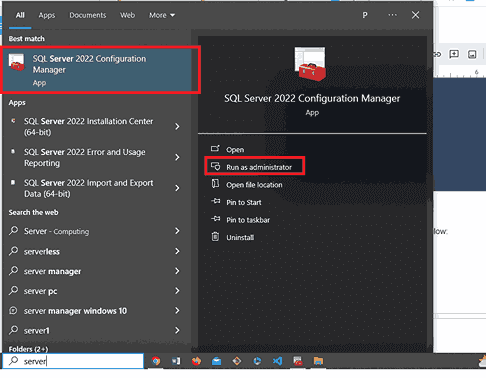Image resolution: width=486 pixels, height=378 pixels.
Task: Click the magnifier icon beside serverless
Action: (13, 251)
